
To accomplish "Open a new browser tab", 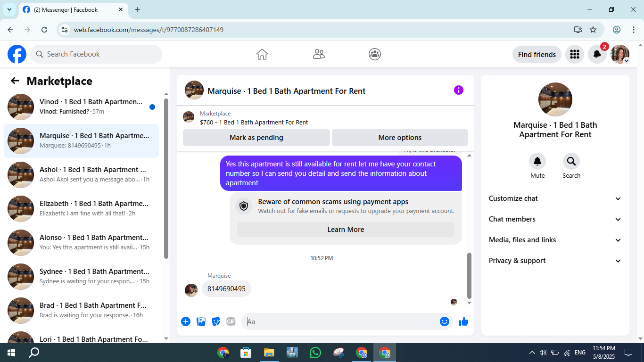I will (x=138, y=9).
